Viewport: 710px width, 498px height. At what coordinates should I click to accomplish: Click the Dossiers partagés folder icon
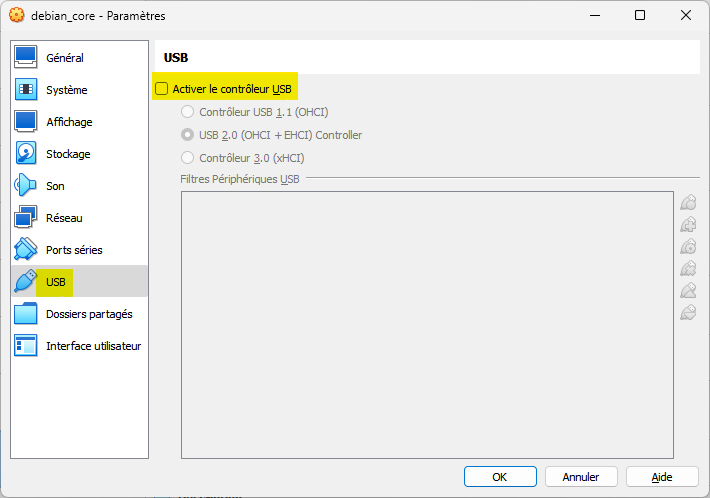click(25, 313)
